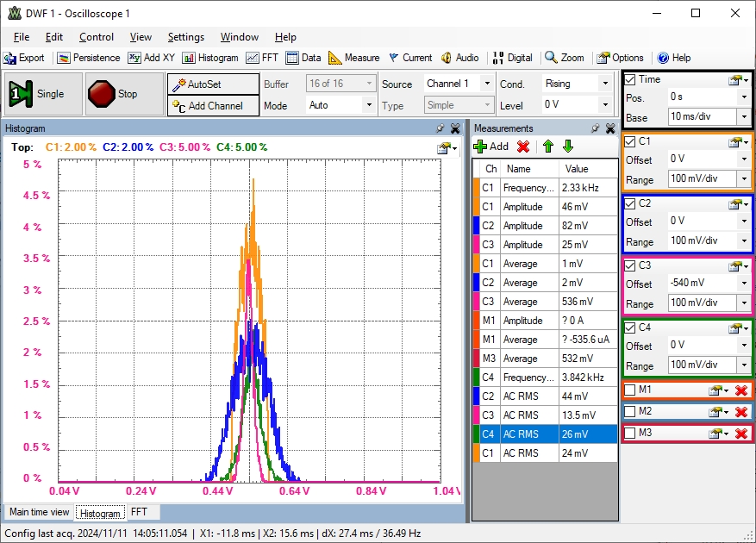Image resolution: width=756 pixels, height=543 pixels.
Task: Uncheck the C1 channel checkbox
Action: 630,141
